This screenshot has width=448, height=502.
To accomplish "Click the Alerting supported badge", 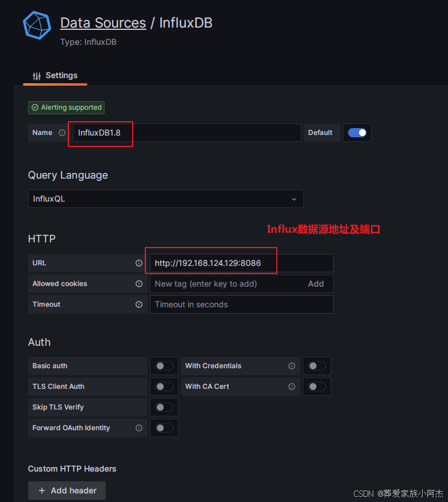I will pyautogui.click(x=66, y=107).
